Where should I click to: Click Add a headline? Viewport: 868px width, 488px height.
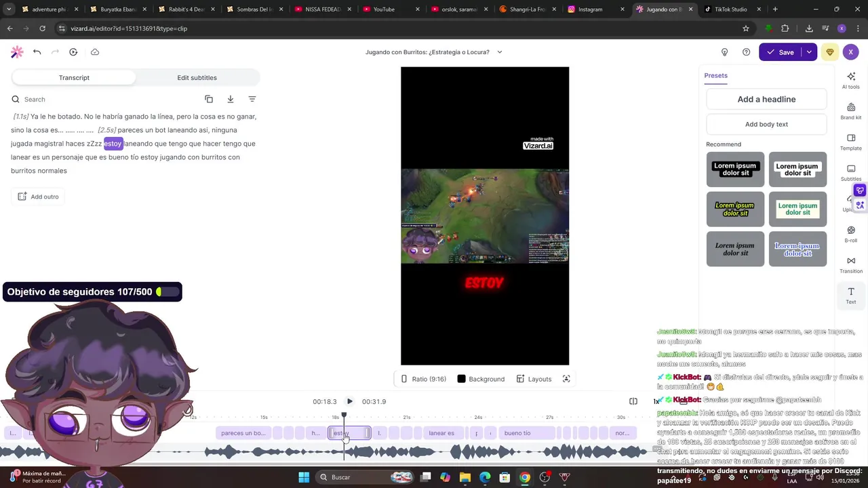(766, 99)
